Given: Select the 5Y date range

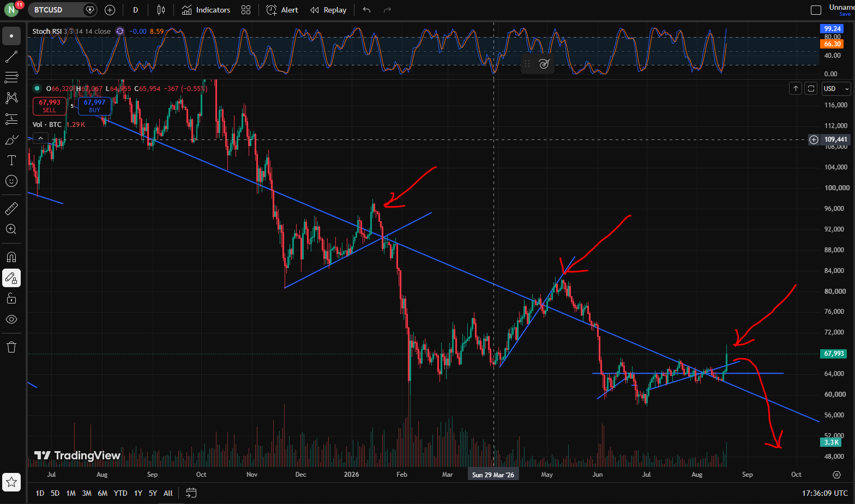Looking at the screenshot, I should (x=153, y=493).
